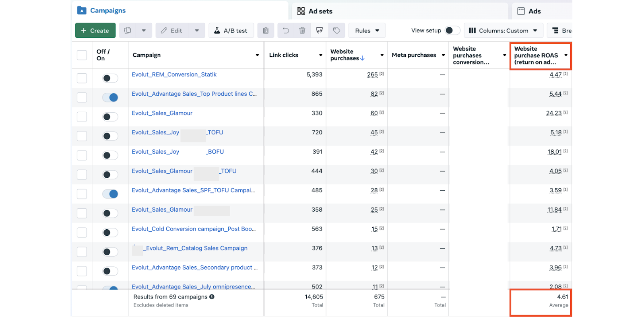This screenshot has width=644, height=317.
Task: Turn on Evolut_Sales_Glamour TOFU toggle
Action: (110, 175)
